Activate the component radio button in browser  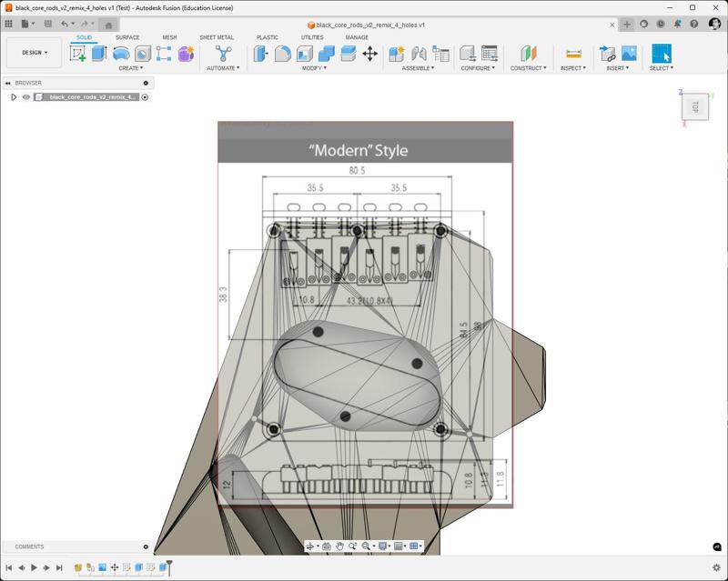pos(145,97)
